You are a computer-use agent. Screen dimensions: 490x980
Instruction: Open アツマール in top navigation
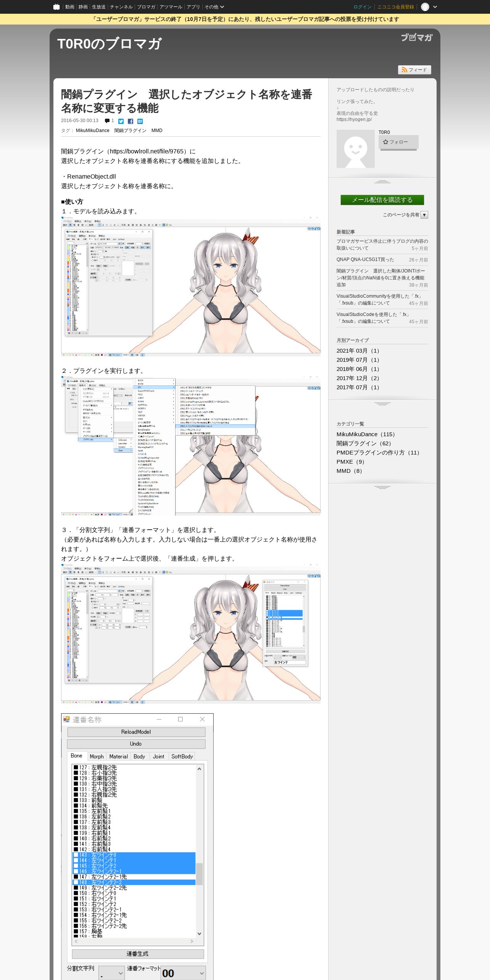point(171,7)
